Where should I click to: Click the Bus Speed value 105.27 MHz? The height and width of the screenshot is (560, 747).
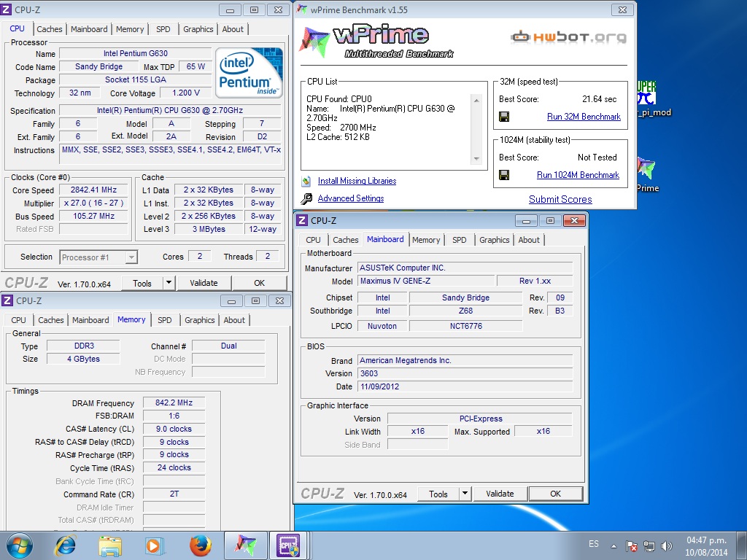click(93, 216)
